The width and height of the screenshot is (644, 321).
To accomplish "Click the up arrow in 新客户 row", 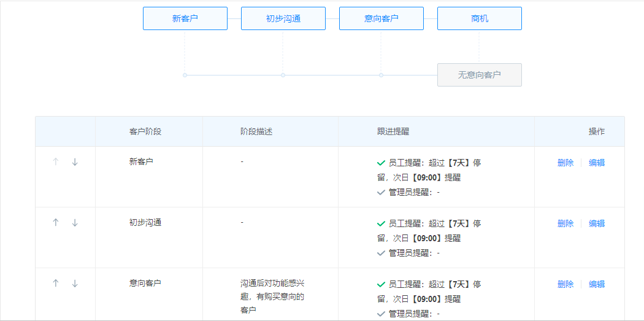I will point(56,162).
